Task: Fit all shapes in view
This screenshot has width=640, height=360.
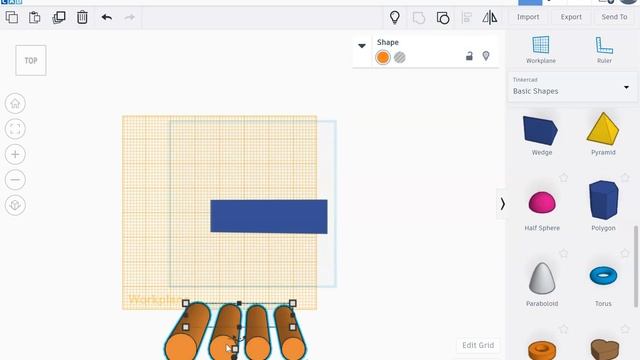Action: pos(15,129)
